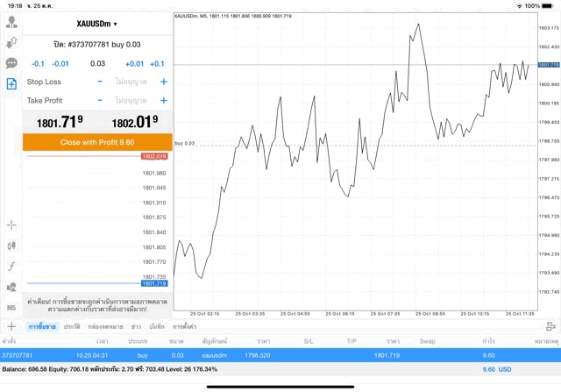Open the M5 timeframe selector
Viewport: 561px width, 392px height.
[11, 308]
